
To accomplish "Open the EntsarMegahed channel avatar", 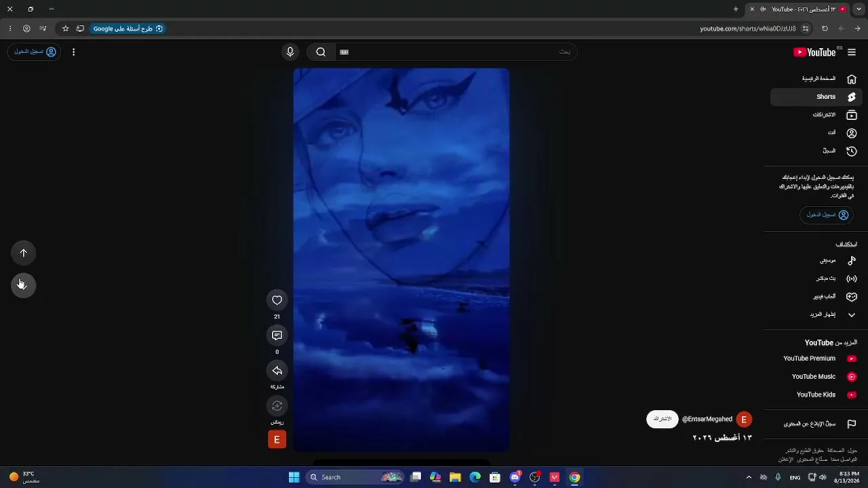I will point(744,420).
